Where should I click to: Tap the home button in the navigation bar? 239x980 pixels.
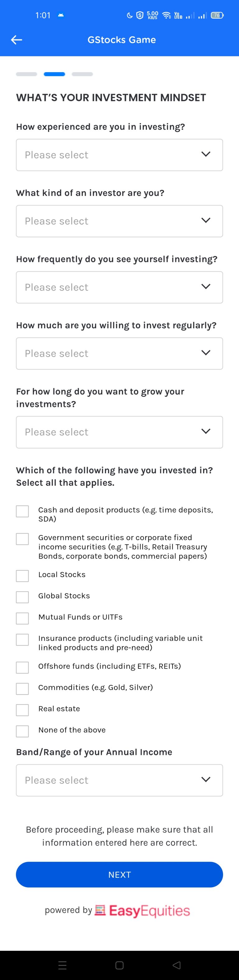pyautogui.click(x=119, y=965)
